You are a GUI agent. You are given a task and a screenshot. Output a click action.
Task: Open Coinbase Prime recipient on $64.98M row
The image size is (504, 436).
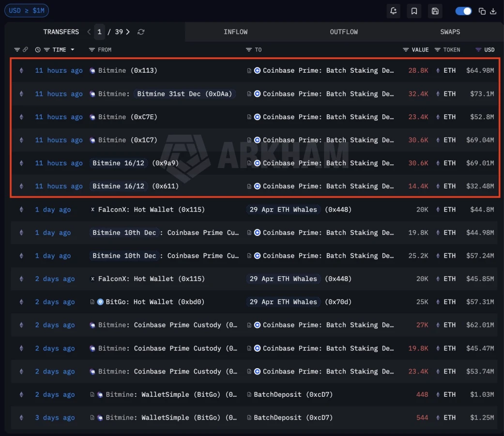click(x=328, y=70)
